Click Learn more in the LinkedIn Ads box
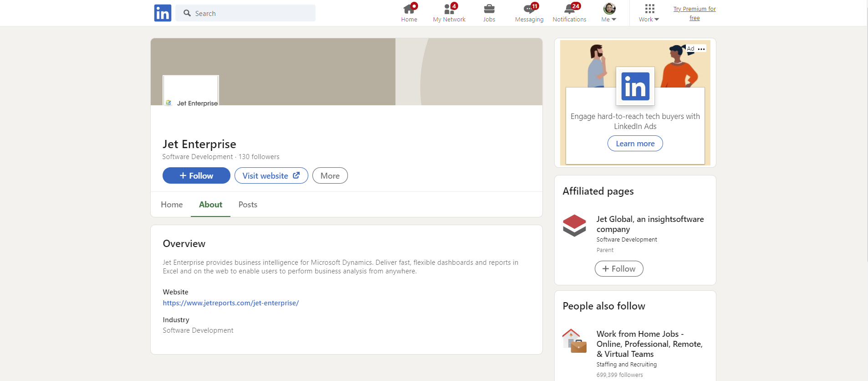Viewport: 868px width, 381px height. coord(635,144)
